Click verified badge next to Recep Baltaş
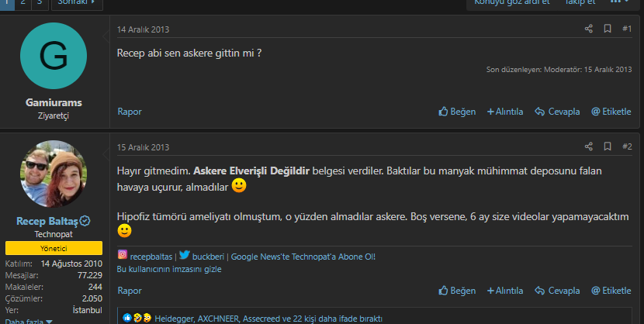Image resolution: width=644 pixels, height=324 pixels. 85,221
